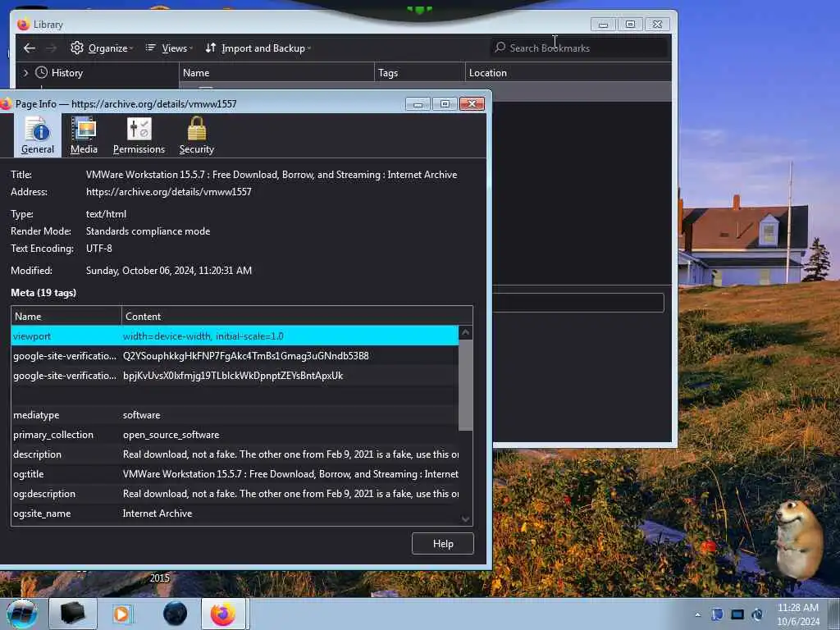Screen dimensions: 840x630
Task: Open the black folder taskbar icon
Action: pos(73,614)
